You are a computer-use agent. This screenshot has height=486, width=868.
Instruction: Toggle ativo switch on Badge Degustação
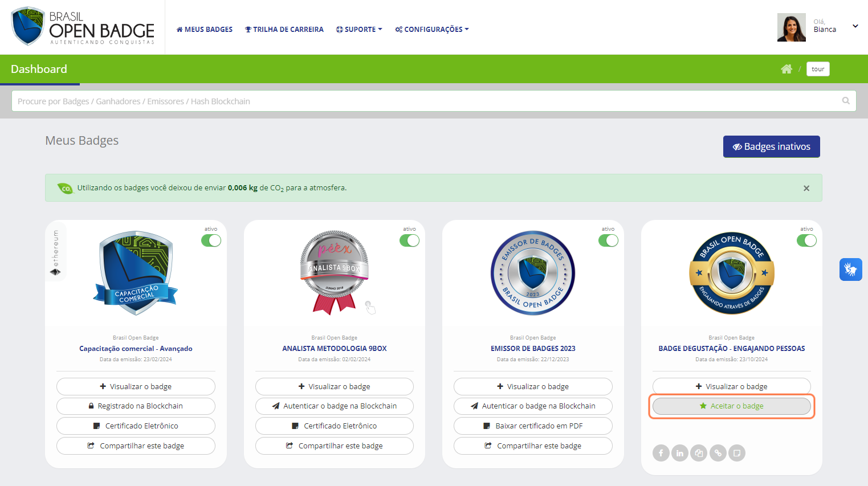(x=806, y=240)
